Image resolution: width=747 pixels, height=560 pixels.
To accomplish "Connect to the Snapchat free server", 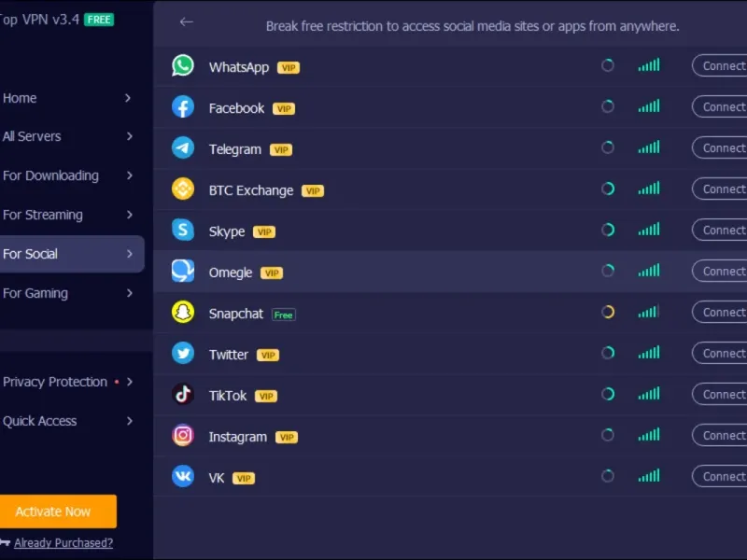I will (723, 313).
